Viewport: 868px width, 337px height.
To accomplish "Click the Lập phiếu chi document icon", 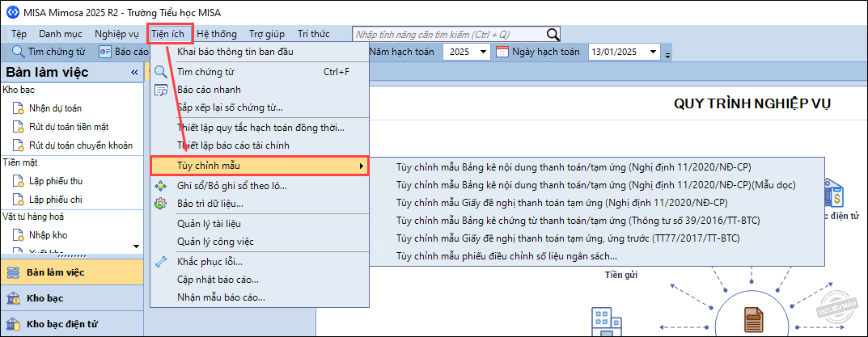I will (x=19, y=200).
